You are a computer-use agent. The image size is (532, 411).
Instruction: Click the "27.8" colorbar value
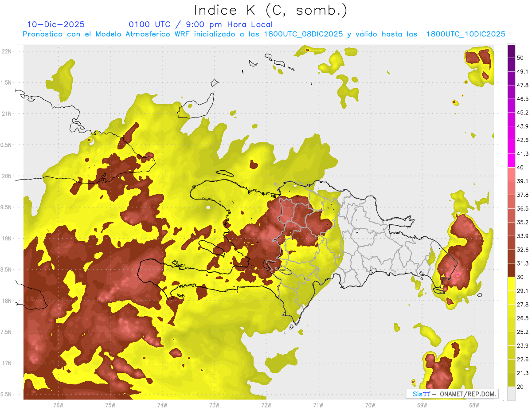[x=523, y=304]
